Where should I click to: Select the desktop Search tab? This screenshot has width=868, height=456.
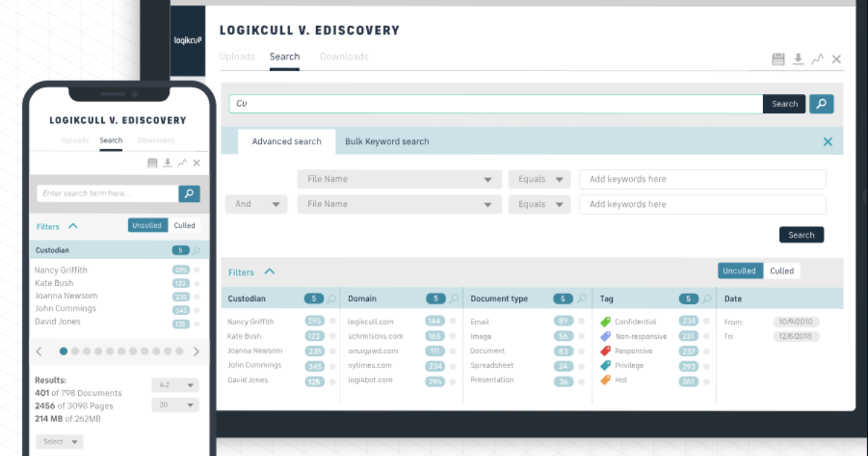tap(284, 56)
